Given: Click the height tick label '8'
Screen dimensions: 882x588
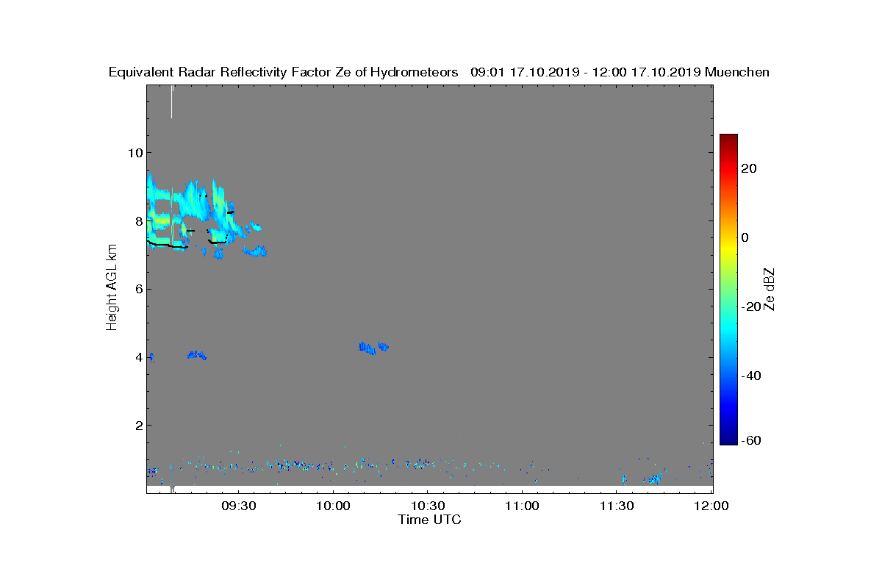Looking at the screenshot, I should 137,220.
